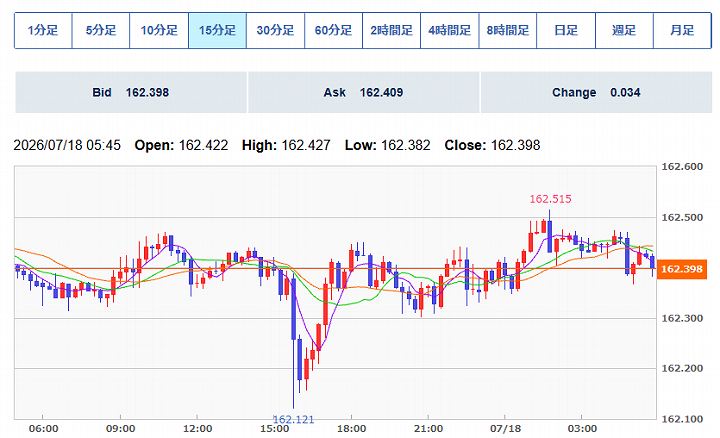Switch to the 5分足 chart

101,30
